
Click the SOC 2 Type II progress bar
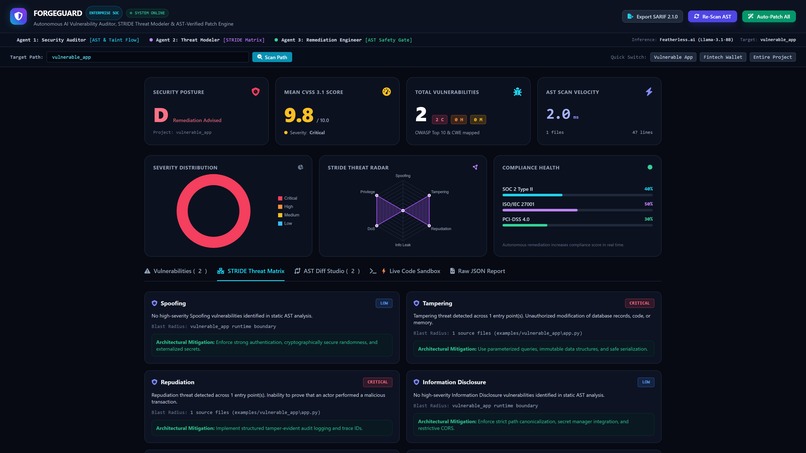click(x=577, y=195)
